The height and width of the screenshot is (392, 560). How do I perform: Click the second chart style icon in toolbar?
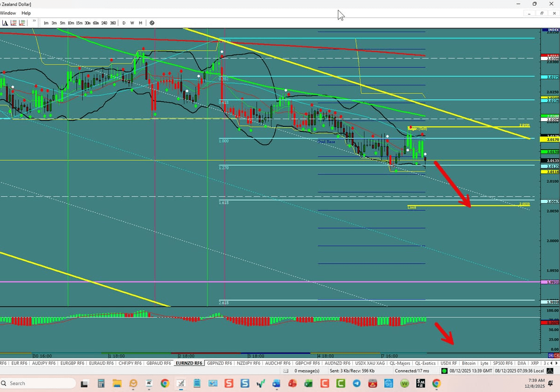(x=22, y=22)
